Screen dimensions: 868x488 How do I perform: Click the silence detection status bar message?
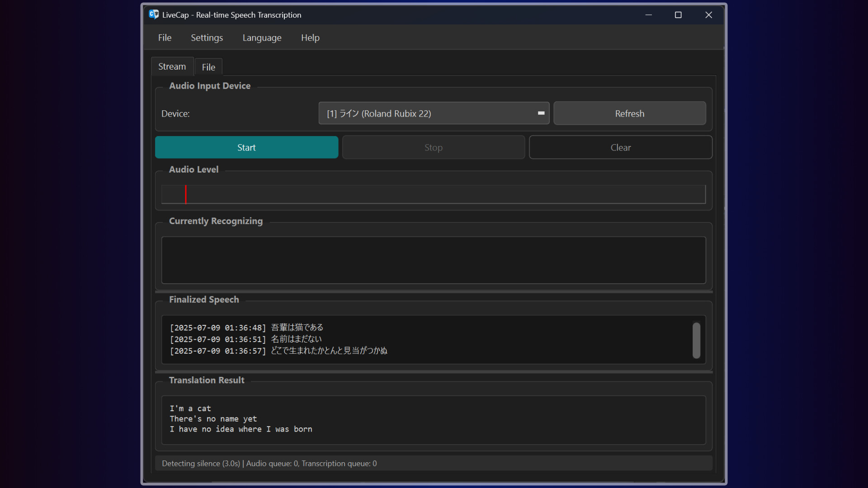[x=269, y=463]
